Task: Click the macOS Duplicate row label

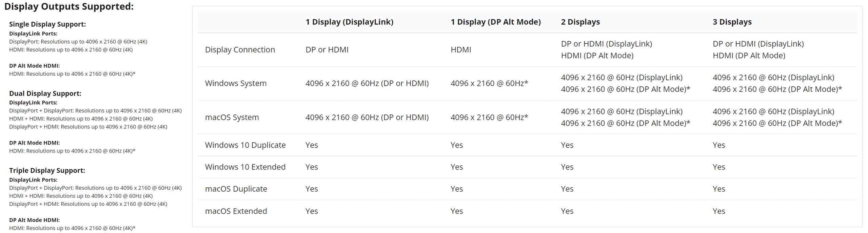Action: (x=236, y=189)
